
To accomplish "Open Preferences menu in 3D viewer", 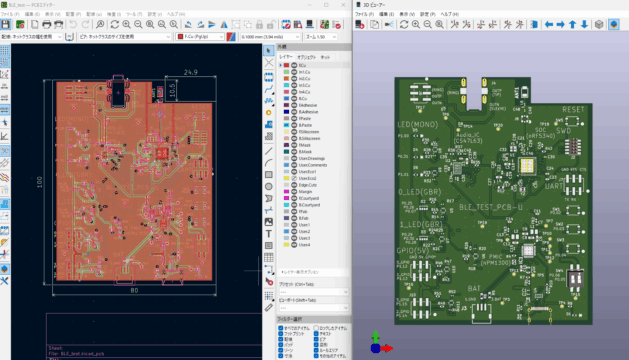I will pyautogui.click(x=427, y=14).
